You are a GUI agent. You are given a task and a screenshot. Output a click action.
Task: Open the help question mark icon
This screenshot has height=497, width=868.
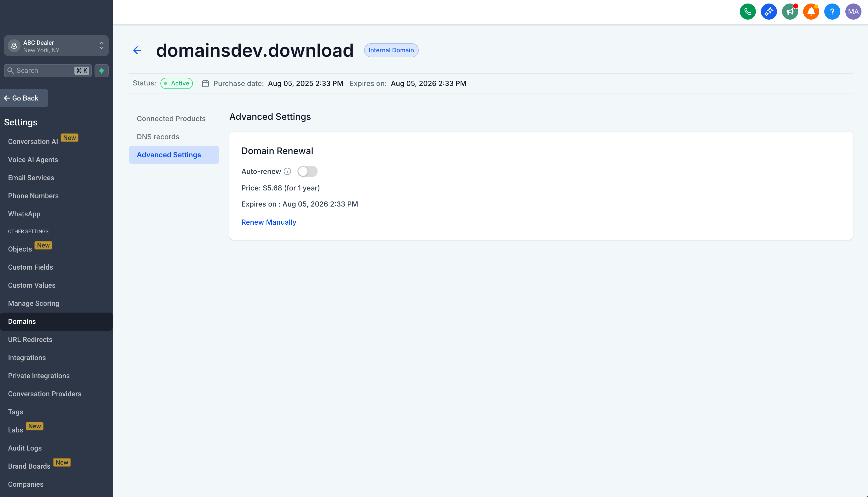pyautogui.click(x=832, y=11)
